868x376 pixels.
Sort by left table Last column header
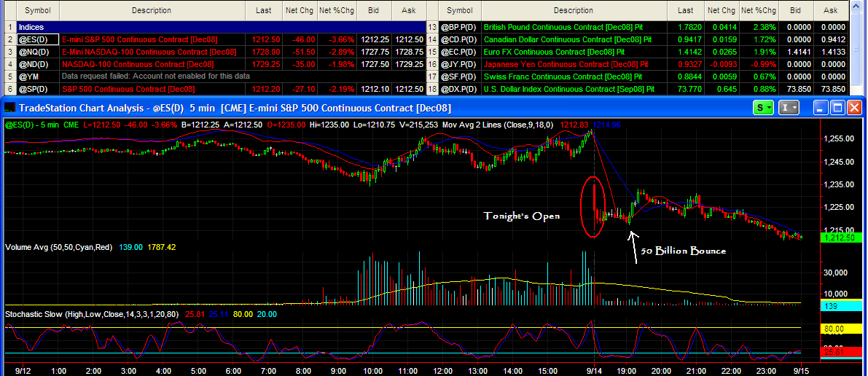pos(264,10)
